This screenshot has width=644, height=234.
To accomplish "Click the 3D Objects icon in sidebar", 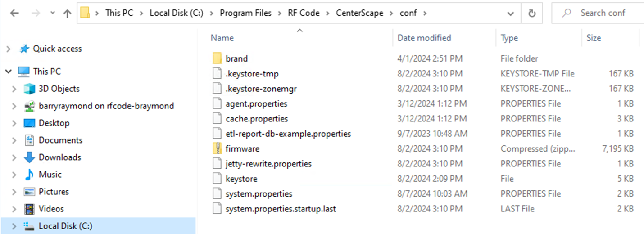I will click(x=29, y=89).
